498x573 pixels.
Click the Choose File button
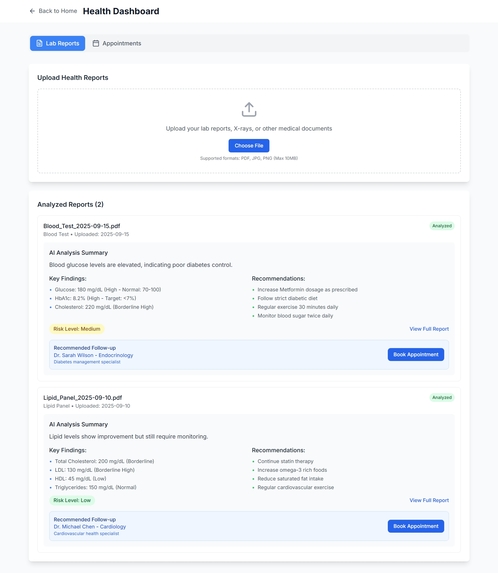[249, 145]
